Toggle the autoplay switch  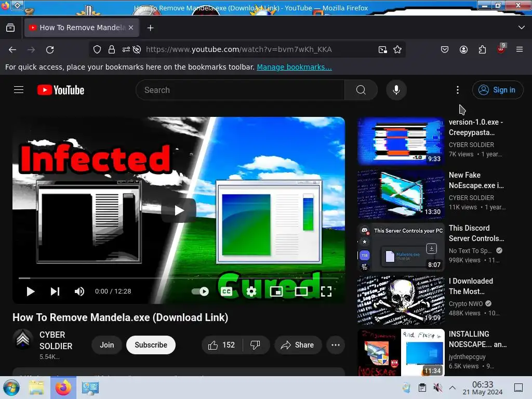click(200, 291)
